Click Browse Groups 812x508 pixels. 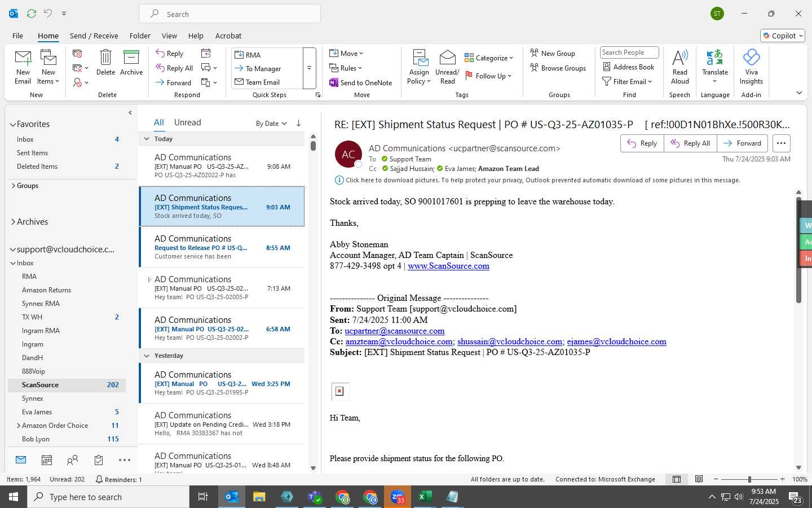click(558, 68)
